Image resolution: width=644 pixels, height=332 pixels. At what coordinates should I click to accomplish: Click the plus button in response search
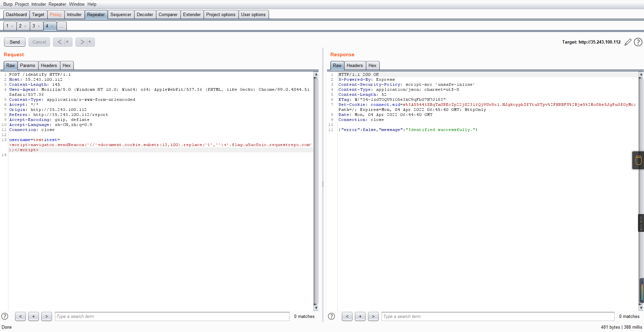(x=360, y=316)
